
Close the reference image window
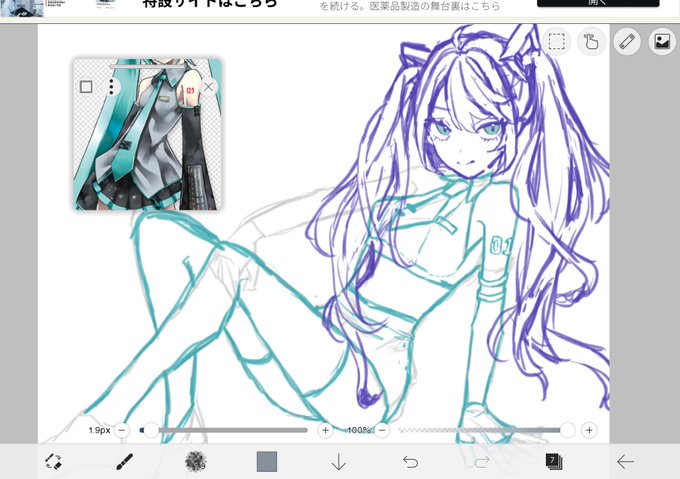point(209,87)
